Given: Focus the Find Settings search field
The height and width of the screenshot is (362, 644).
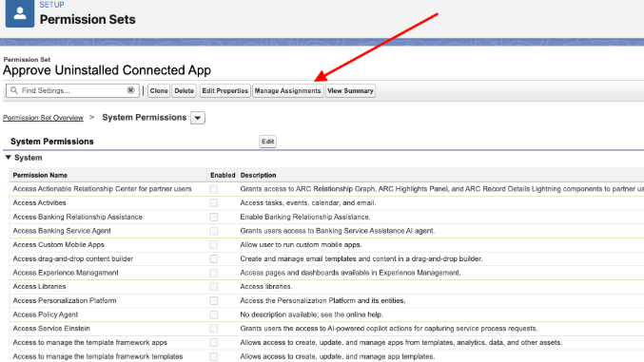Looking at the screenshot, I should pos(72,90).
